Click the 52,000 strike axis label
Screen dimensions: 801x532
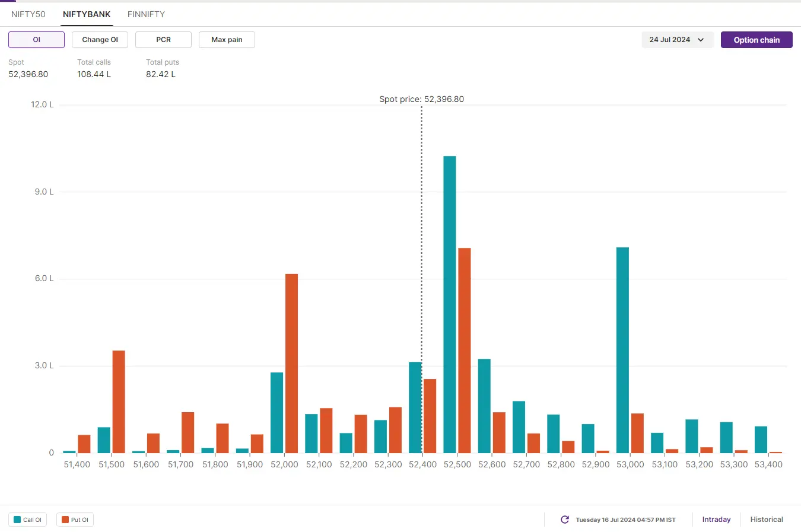tap(284, 464)
